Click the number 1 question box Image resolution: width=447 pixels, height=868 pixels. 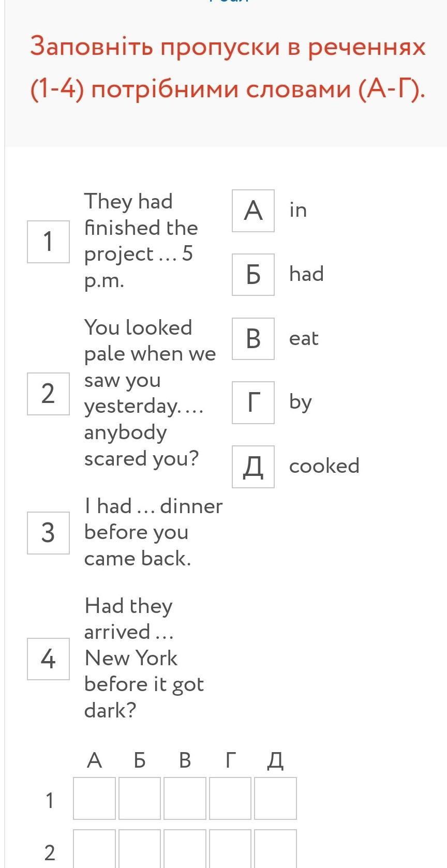coord(48,242)
